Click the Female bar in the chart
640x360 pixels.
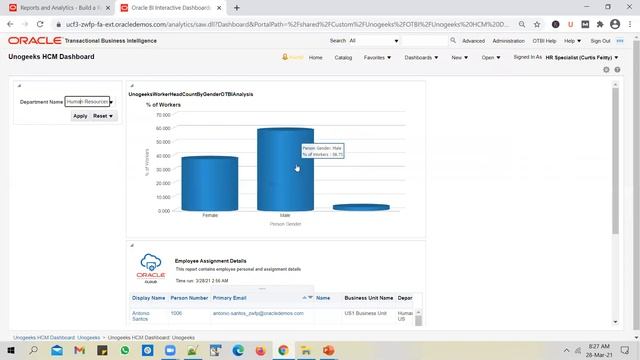click(210, 184)
